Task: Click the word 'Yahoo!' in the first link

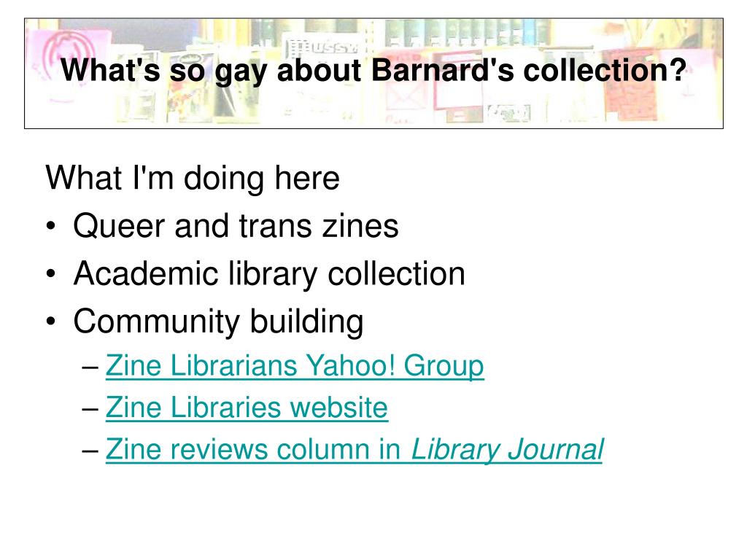Action: (349, 366)
